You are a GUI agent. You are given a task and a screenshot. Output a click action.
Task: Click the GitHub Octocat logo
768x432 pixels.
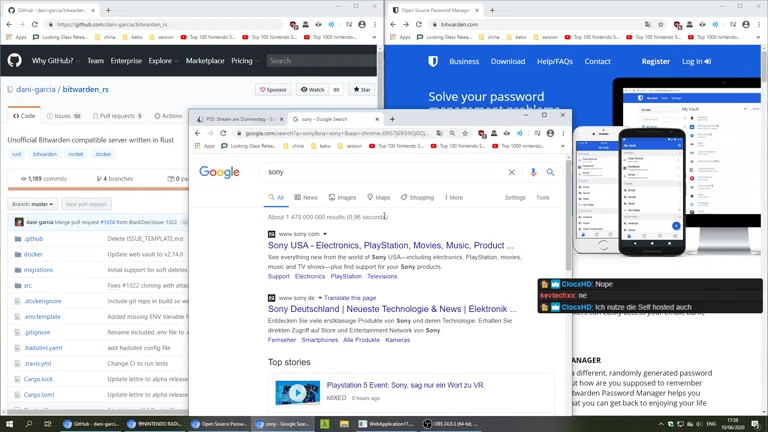pyautogui.click(x=15, y=61)
